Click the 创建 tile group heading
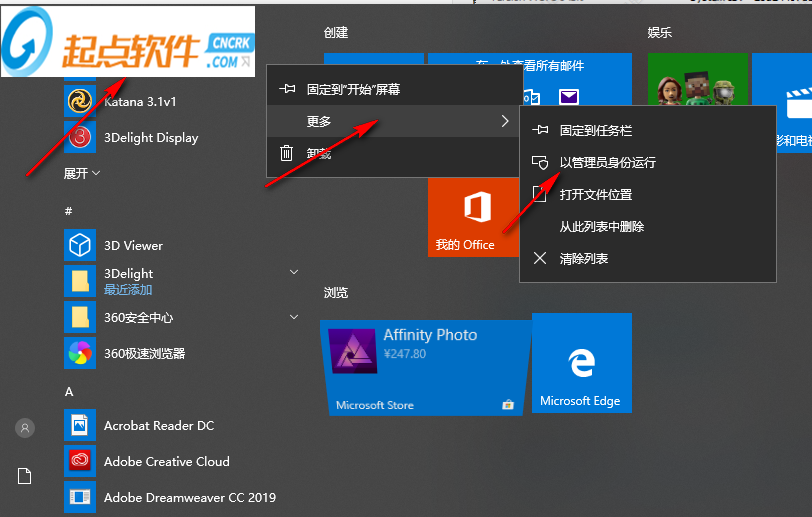 pyautogui.click(x=336, y=33)
